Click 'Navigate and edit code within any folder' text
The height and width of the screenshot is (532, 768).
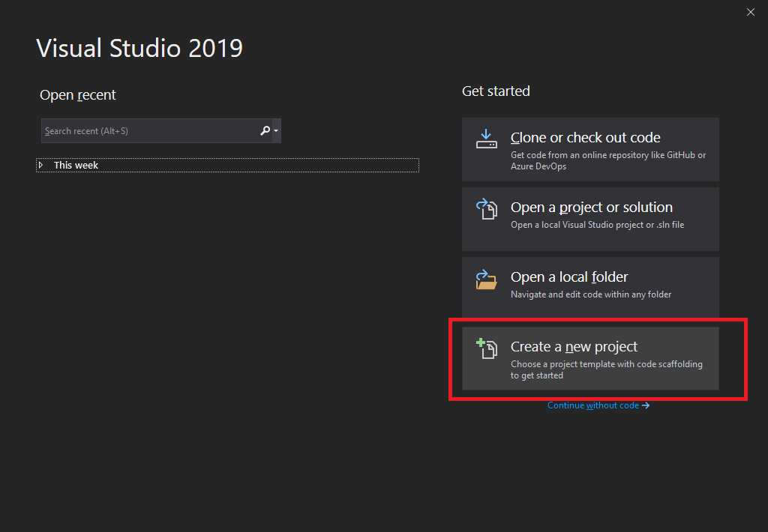591,294
